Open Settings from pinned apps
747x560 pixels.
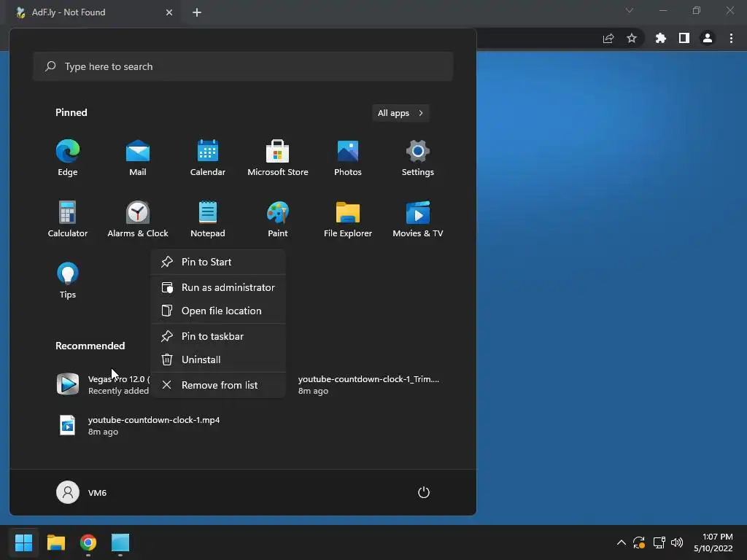click(x=418, y=158)
